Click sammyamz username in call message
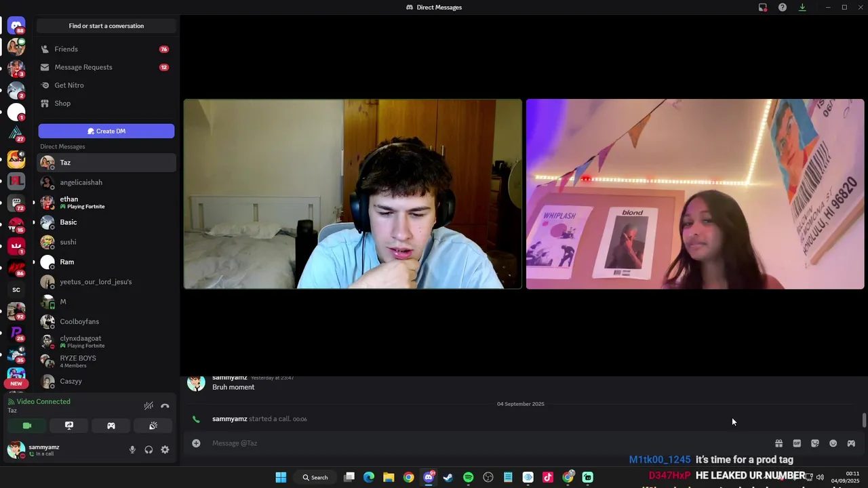868x488 pixels. click(230, 419)
